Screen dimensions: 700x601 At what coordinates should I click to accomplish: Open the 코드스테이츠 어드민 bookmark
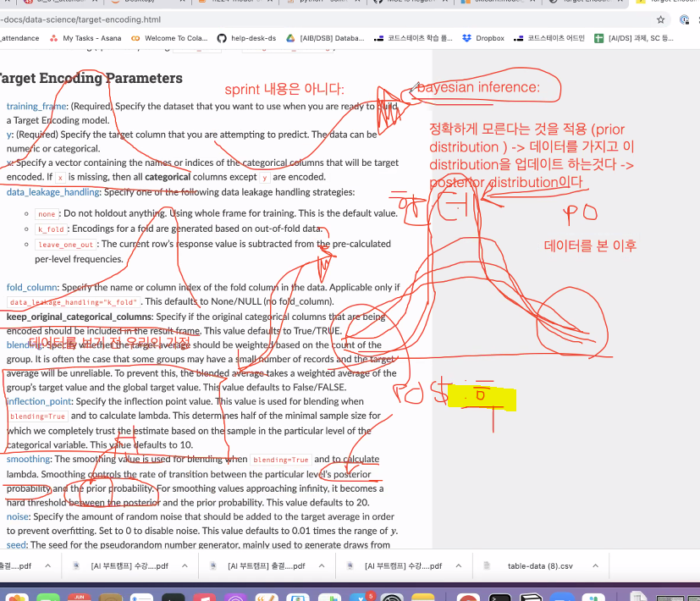pos(549,38)
